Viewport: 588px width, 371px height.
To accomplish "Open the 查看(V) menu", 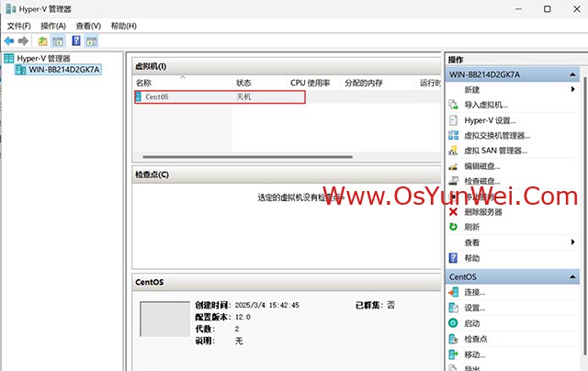I will coord(88,26).
